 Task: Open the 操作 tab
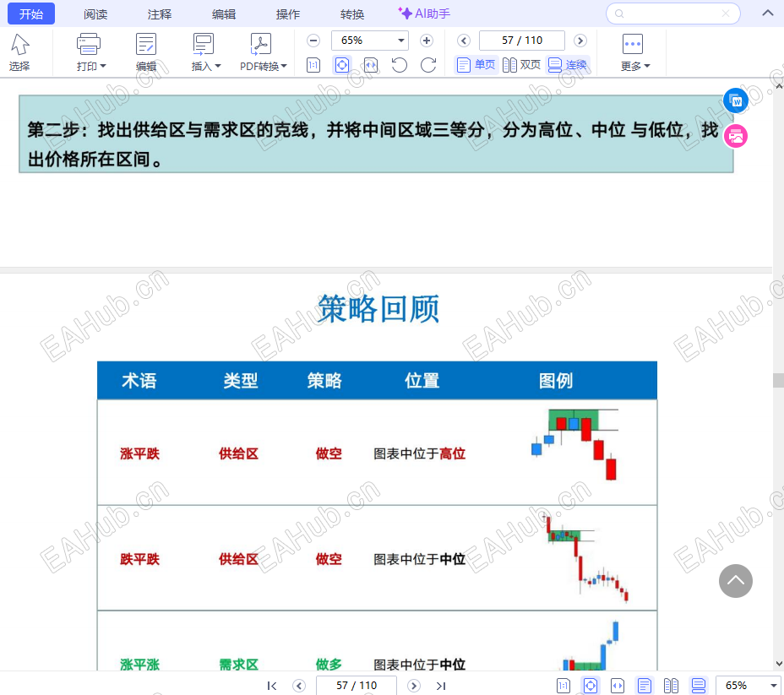point(288,14)
